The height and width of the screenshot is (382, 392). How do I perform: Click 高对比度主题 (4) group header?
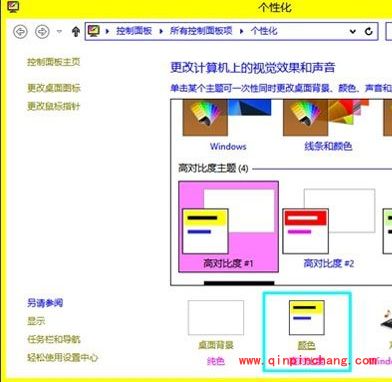[x=213, y=168]
